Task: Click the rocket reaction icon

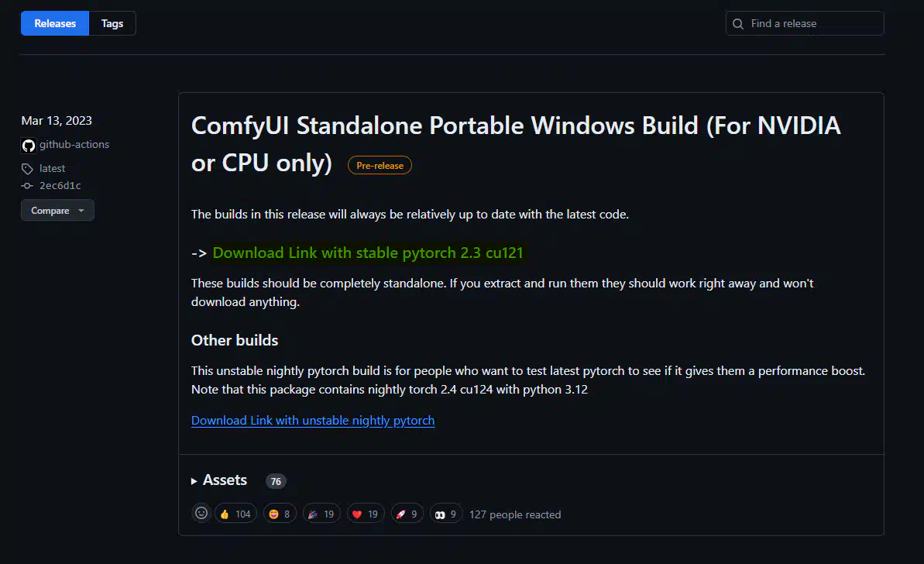Action: (400, 514)
